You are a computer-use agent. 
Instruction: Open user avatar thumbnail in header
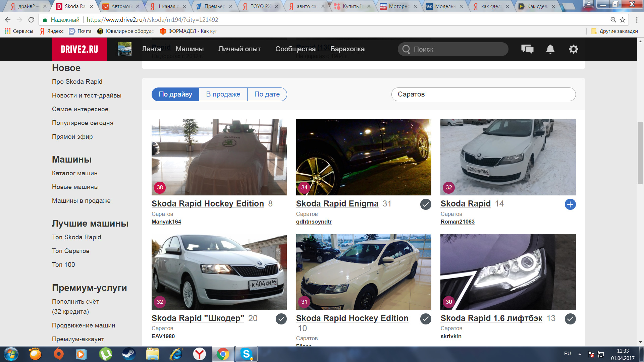click(x=124, y=49)
